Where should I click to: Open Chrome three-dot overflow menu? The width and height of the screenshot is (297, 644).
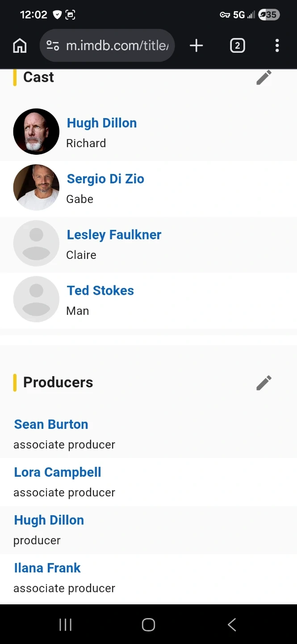click(277, 46)
